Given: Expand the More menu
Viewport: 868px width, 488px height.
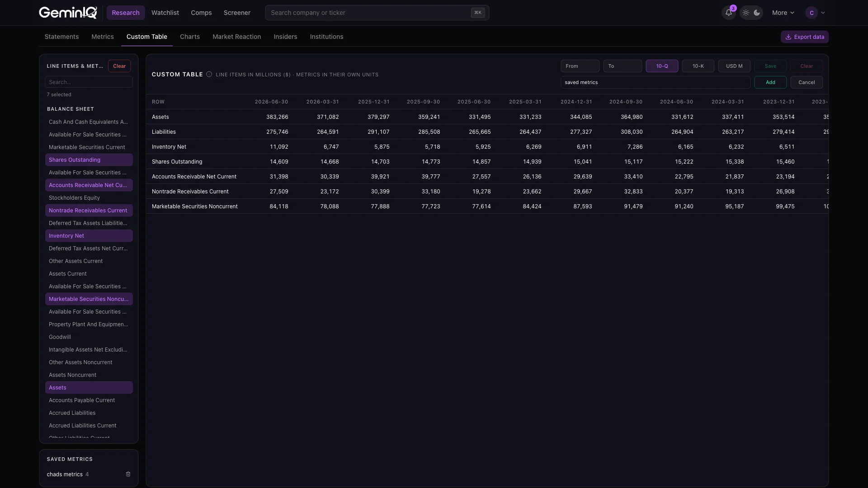Looking at the screenshot, I should pyautogui.click(x=783, y=13).
